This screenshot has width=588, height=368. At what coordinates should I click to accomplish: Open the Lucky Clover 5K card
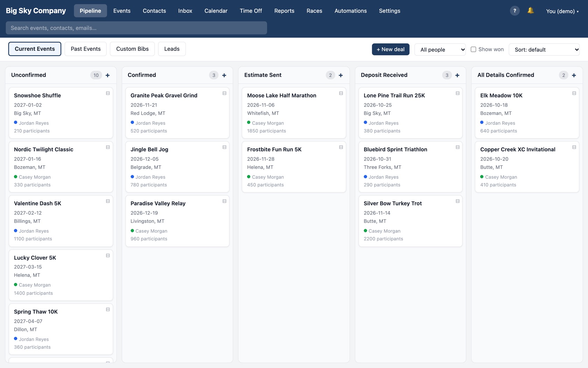(x=61, y=275)
